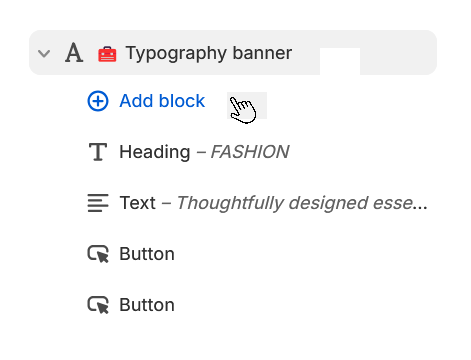Click the Add block link
471x360 pixels.
click(x=162, y=101)
